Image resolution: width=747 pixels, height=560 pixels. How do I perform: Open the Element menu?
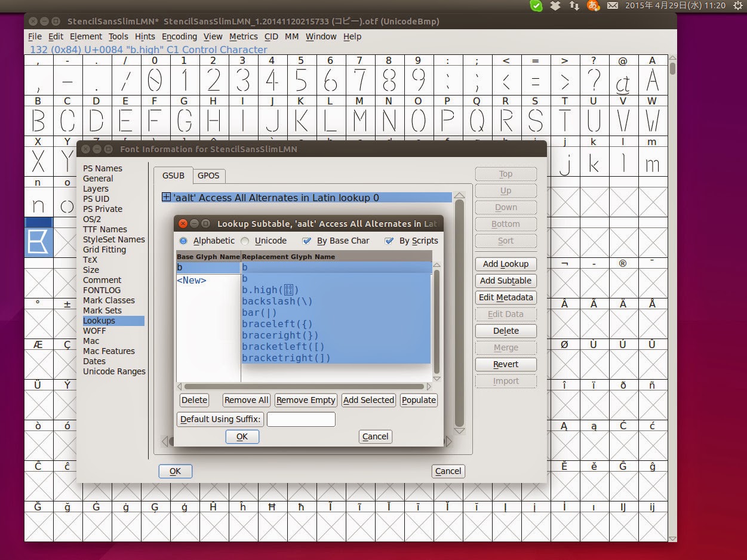pos(86,36)
